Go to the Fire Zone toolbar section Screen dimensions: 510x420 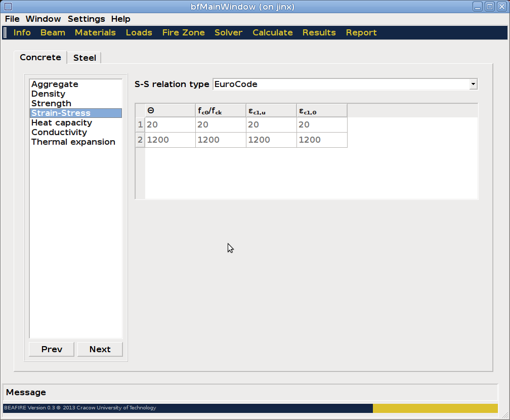[x=183, y=32]
